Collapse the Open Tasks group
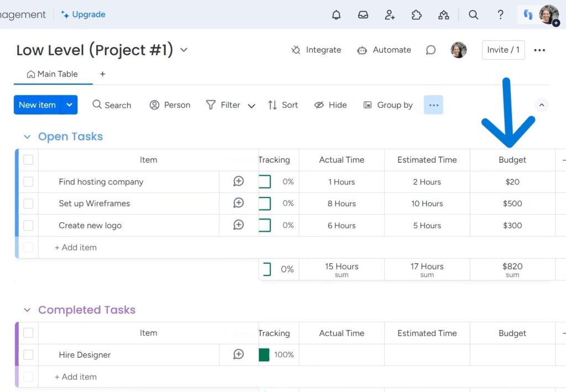 pos(27,137)
